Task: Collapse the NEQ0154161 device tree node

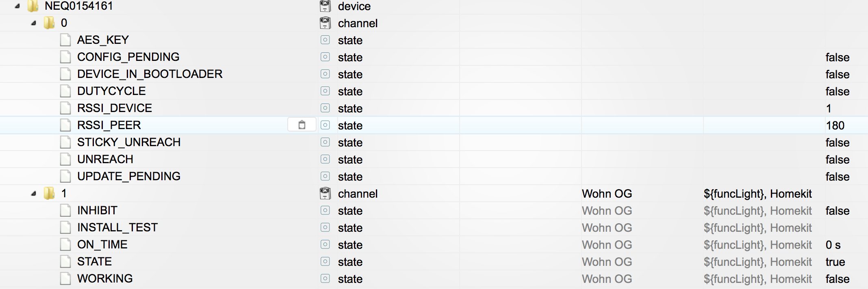Action: [x=17, y=6]
